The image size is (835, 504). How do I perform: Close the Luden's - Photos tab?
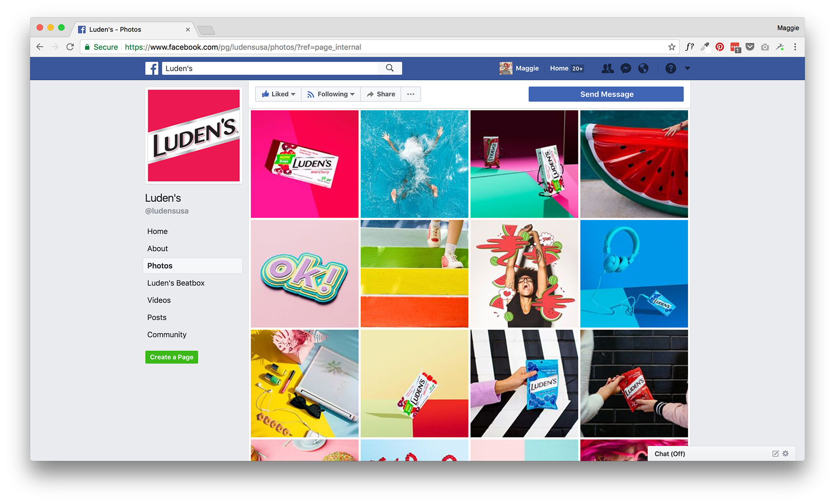(188, 30)
